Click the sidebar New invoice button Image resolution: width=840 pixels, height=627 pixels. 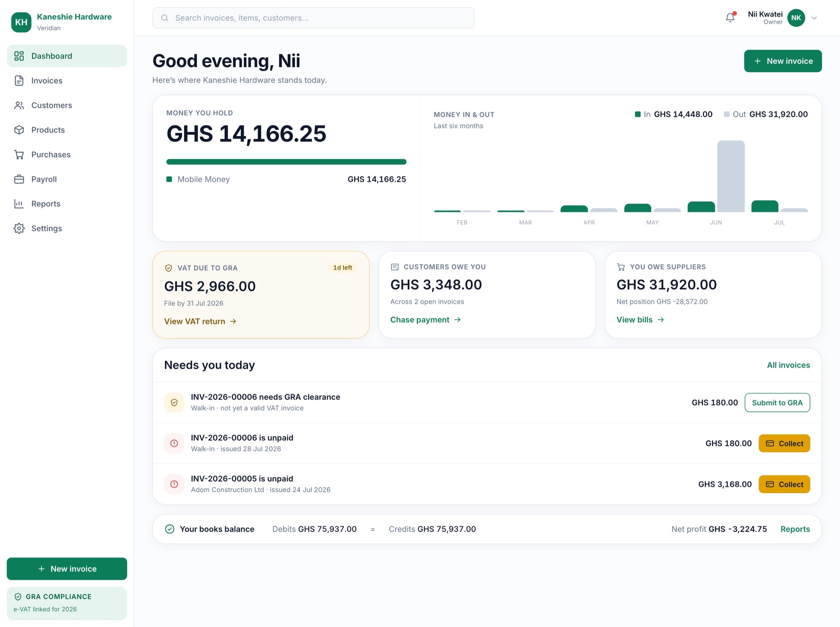click(x=67, y=569)
